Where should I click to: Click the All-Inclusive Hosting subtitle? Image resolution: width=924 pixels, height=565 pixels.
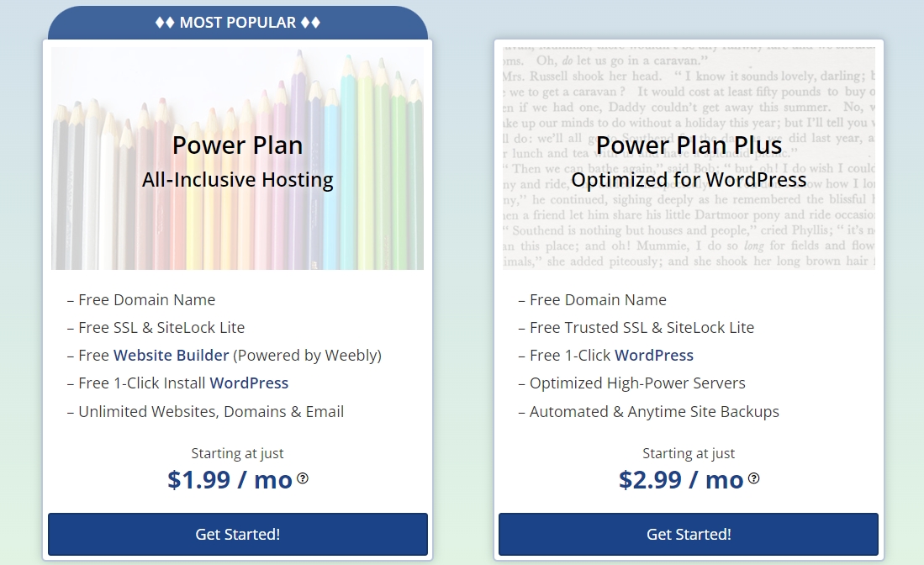238,180
